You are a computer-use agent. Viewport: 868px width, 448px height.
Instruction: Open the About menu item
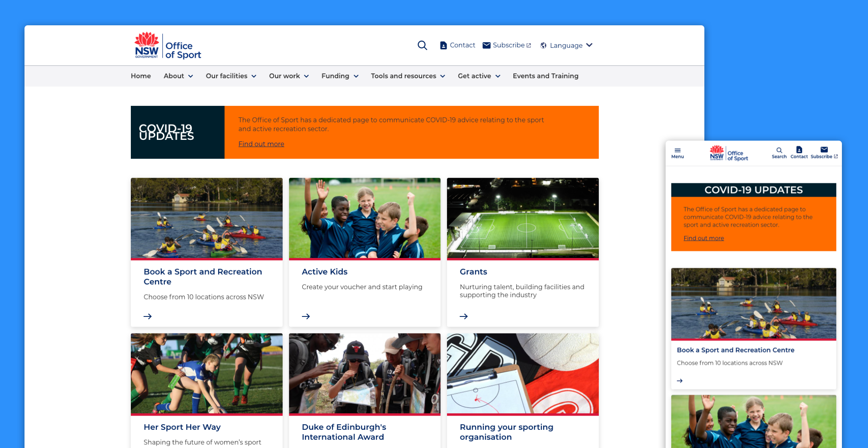click(x=174, y=76)
